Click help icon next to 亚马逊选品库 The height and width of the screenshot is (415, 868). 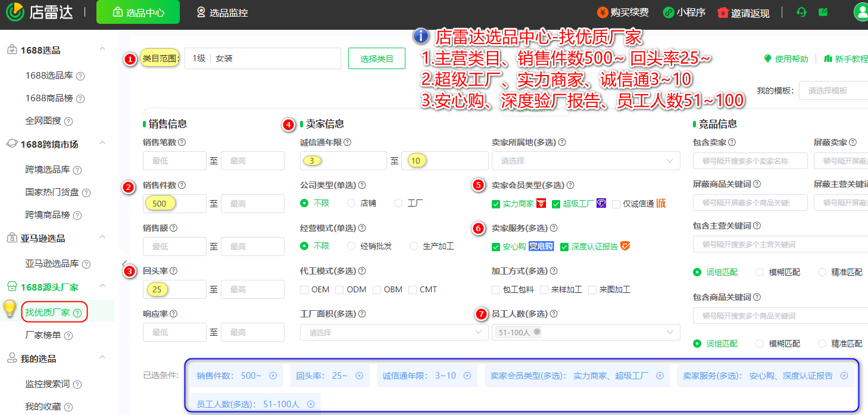pyautogui.click(x=86, y=264)
